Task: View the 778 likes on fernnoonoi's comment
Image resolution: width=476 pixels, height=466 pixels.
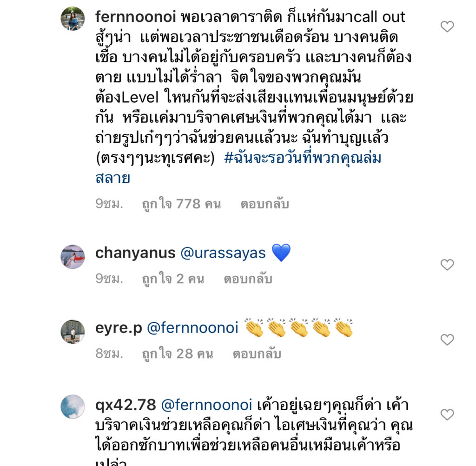Action: tap(181, 204)
